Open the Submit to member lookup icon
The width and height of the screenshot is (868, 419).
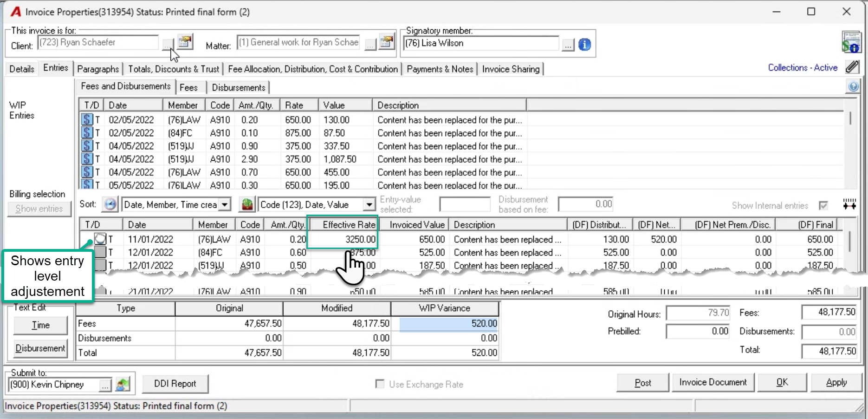123,385
